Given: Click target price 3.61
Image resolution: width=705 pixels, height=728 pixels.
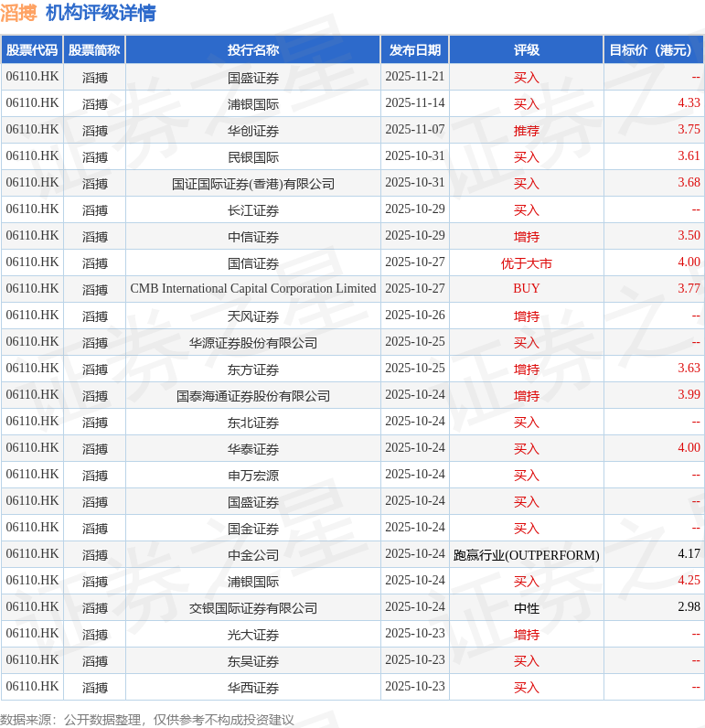Looking at the screenshot, I should click(x=689, y=156).
